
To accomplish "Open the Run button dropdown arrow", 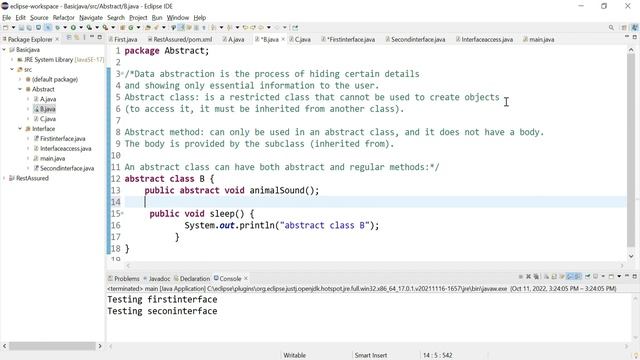I will click(x=81, y=27).
